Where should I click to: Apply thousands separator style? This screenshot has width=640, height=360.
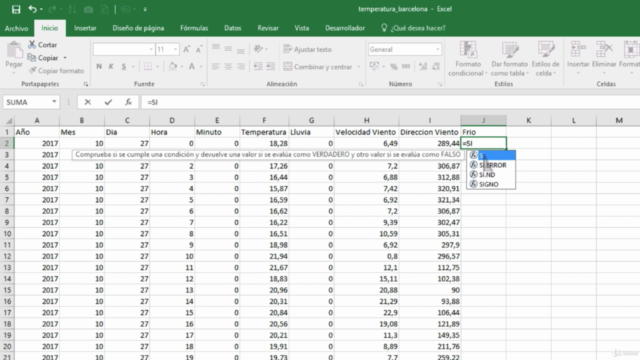pyautogui.click(x=406, y=67)
